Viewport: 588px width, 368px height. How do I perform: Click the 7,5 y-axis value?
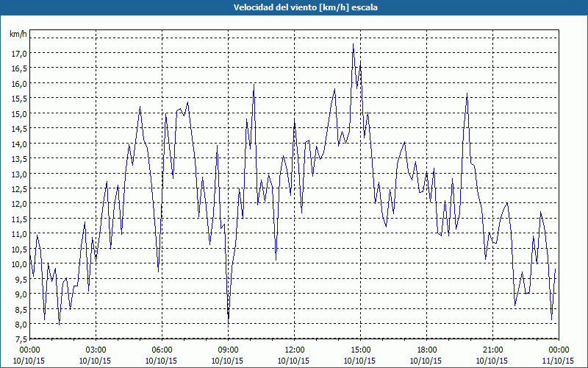point(21,339)
